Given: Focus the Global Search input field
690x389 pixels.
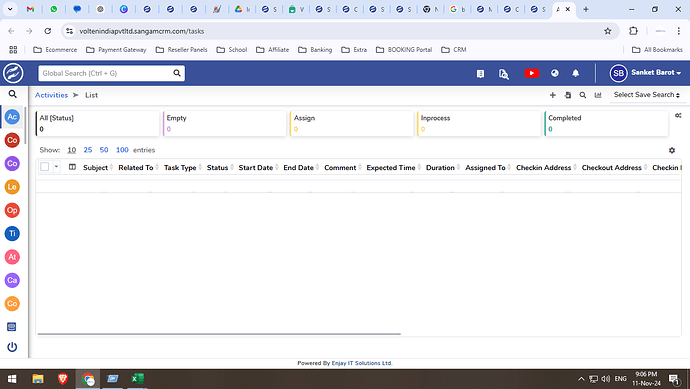Looking at the screenshot, I should 106,73.
